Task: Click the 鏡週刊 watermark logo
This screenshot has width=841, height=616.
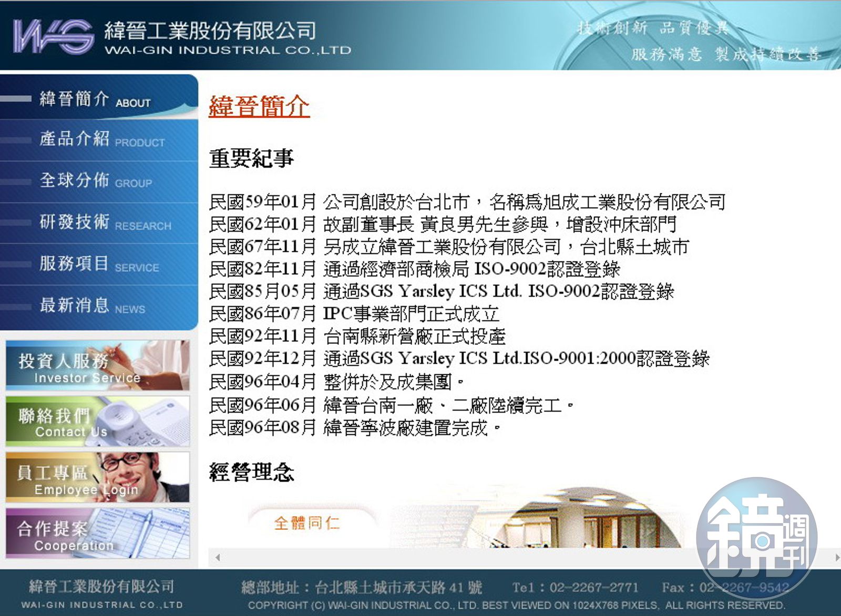Action: (x=757, y=538)
